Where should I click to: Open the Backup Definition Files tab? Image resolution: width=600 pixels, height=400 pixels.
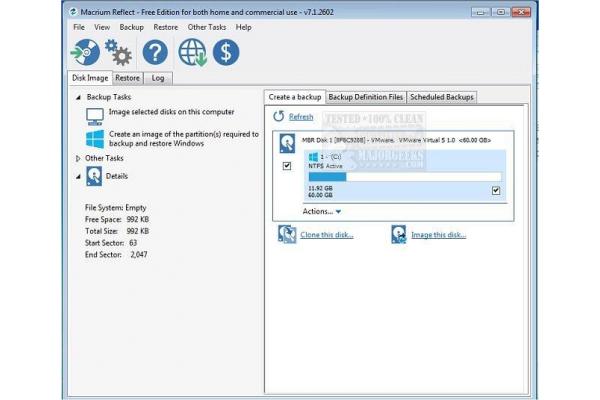(365, 97)
